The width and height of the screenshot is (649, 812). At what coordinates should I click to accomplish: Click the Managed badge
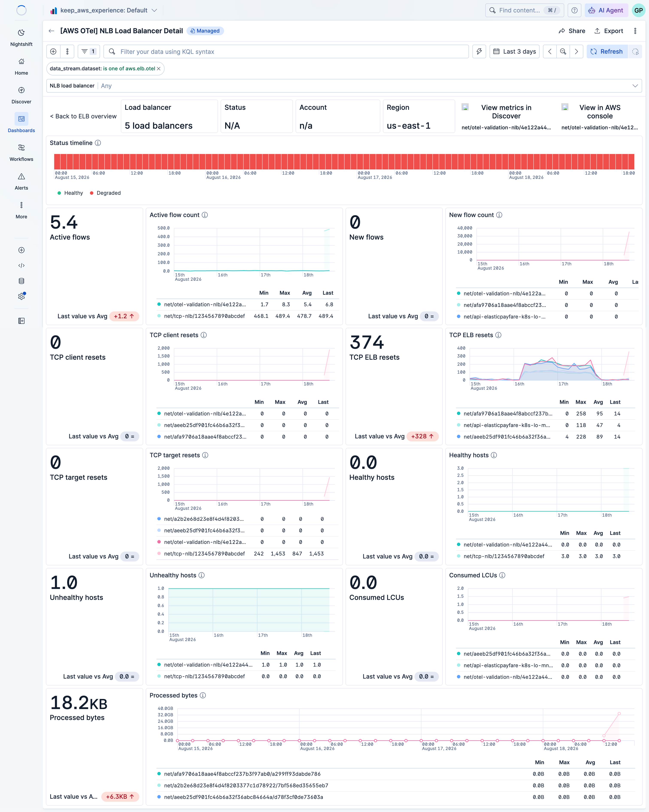205,31
